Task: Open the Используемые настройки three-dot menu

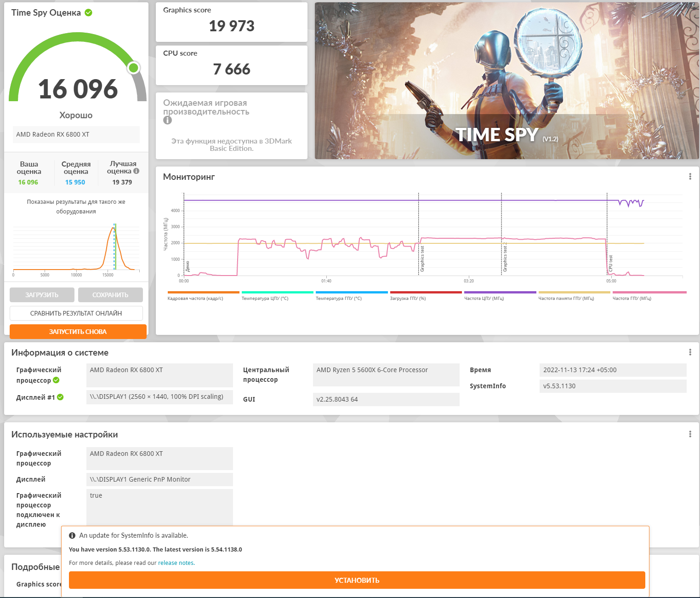Action: [690, 434]
